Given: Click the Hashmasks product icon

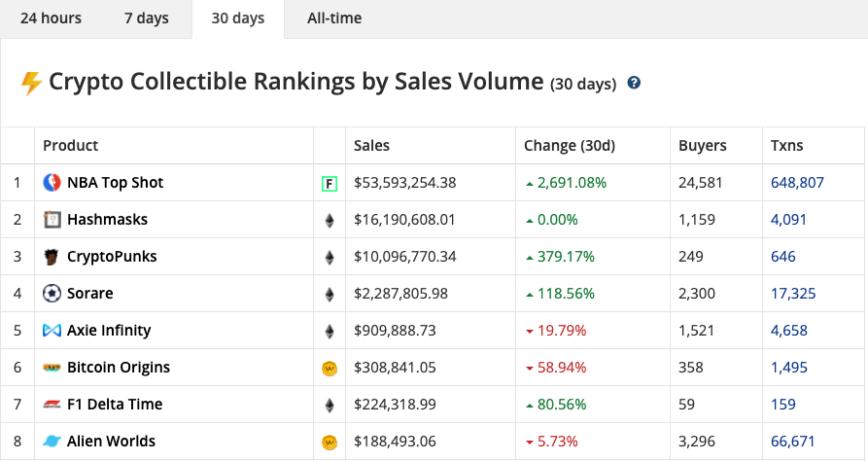Looking at the screenshot, I should [52, 220].
